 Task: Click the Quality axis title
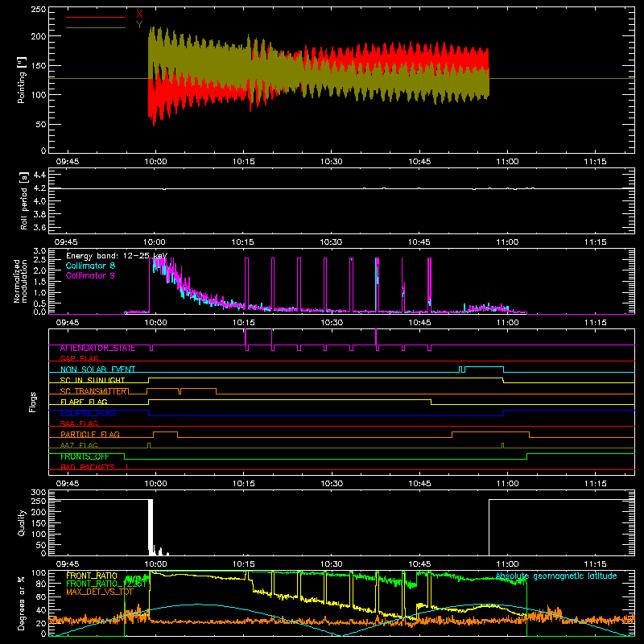pyautogui.click(x=22, y=522)
